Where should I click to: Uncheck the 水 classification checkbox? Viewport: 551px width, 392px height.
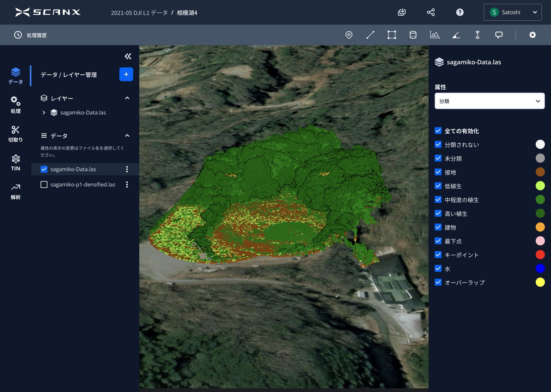point(438,269)
